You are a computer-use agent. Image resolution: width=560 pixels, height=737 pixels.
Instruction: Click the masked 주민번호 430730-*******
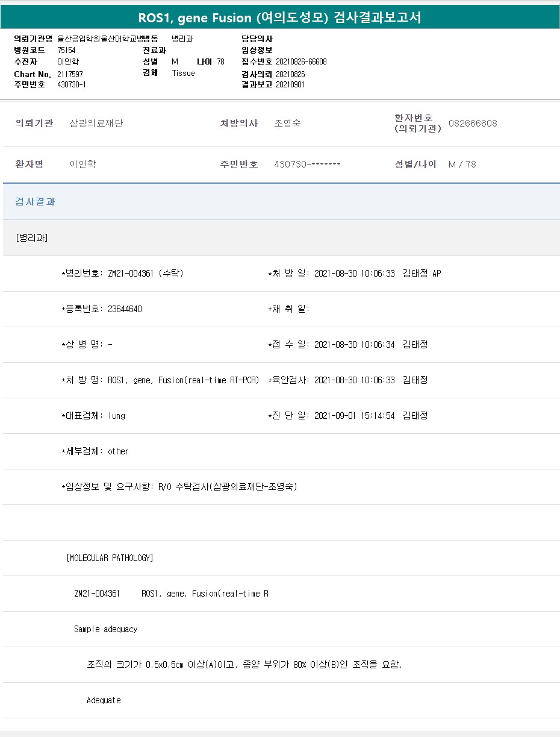(x=307, y=165)
